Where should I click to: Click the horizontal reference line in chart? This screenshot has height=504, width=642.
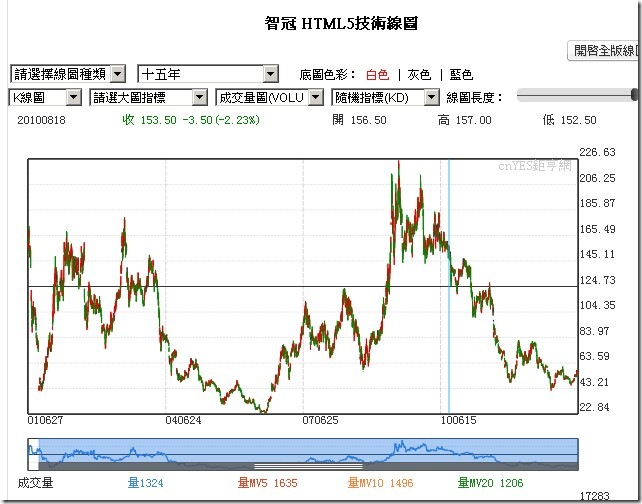coord(300,287)
